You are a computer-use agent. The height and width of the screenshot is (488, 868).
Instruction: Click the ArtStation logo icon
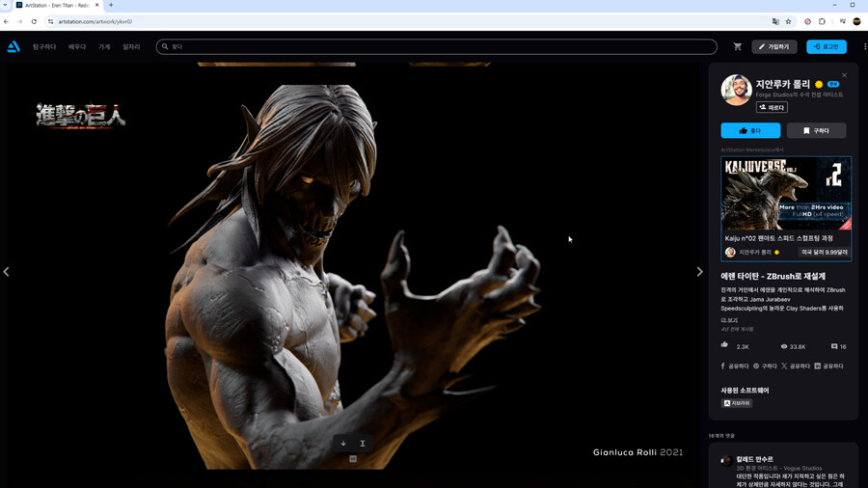pos(14,46)
